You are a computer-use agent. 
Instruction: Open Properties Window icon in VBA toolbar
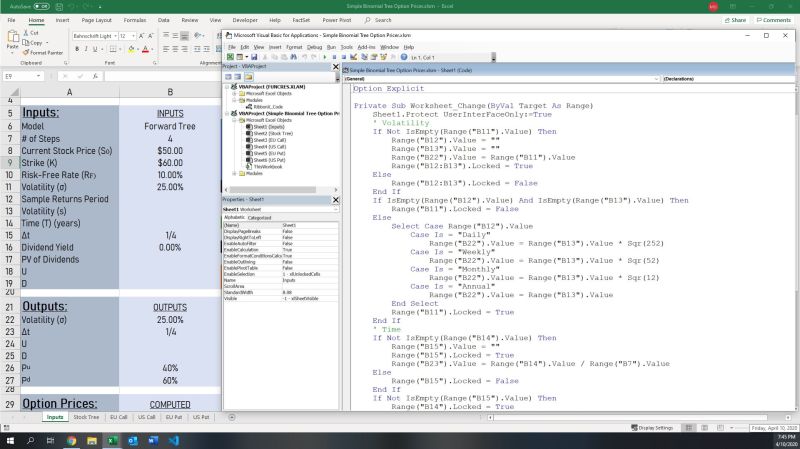click(373, 57)
